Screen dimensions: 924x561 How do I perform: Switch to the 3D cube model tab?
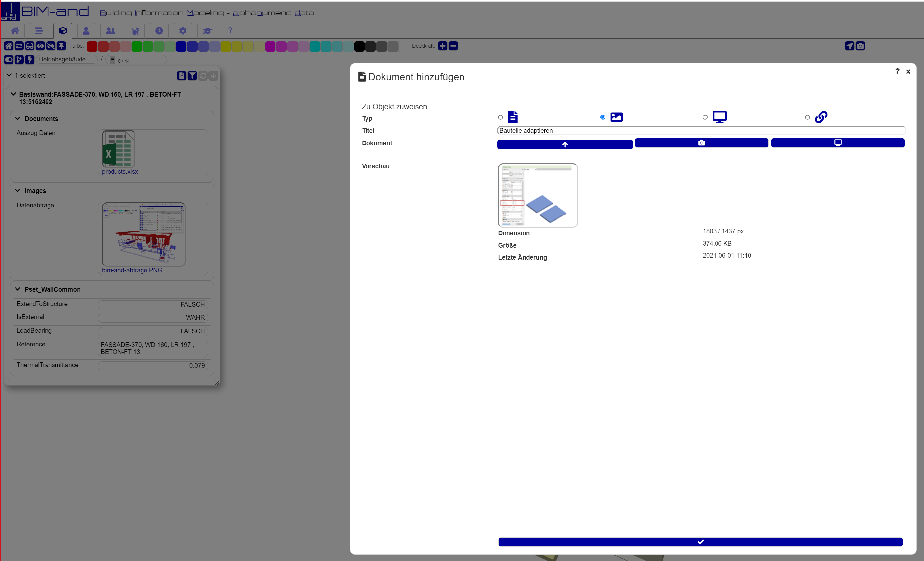tap(63, 31)
